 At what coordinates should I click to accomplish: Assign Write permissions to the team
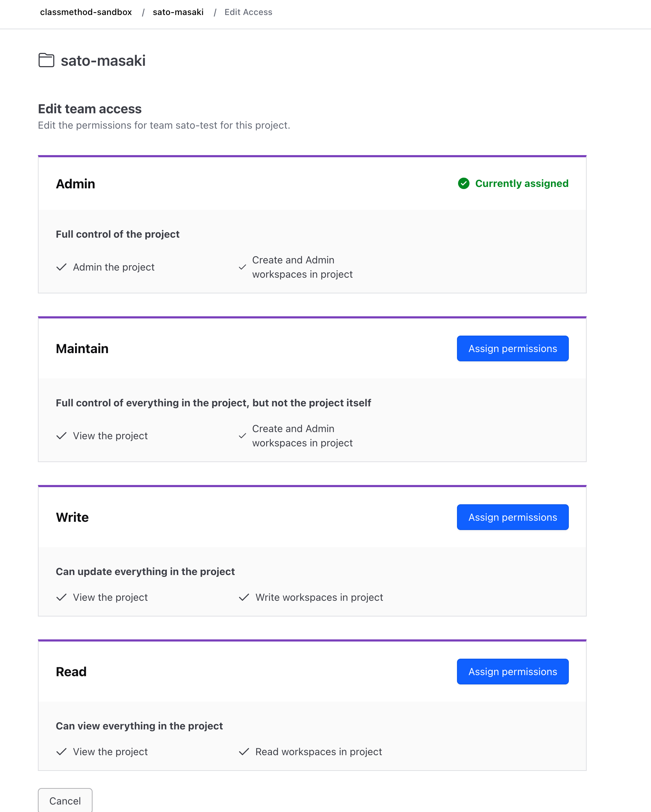(512, 517)
